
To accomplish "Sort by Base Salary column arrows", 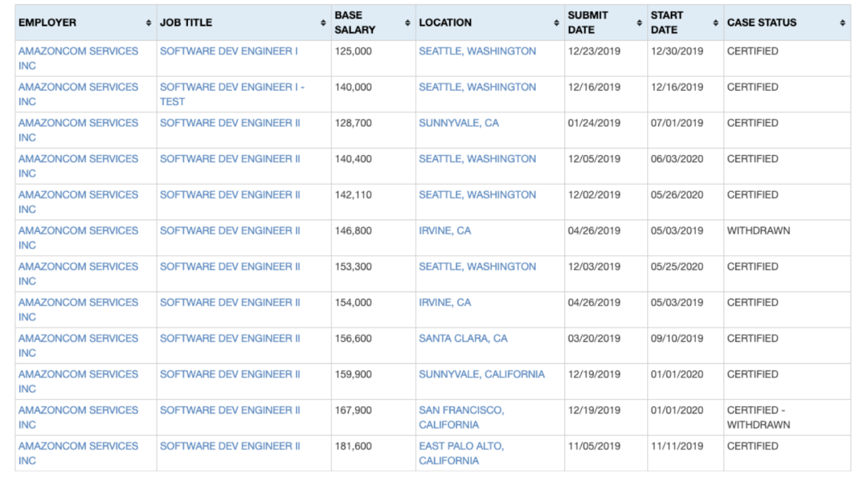I will (407, 22).
